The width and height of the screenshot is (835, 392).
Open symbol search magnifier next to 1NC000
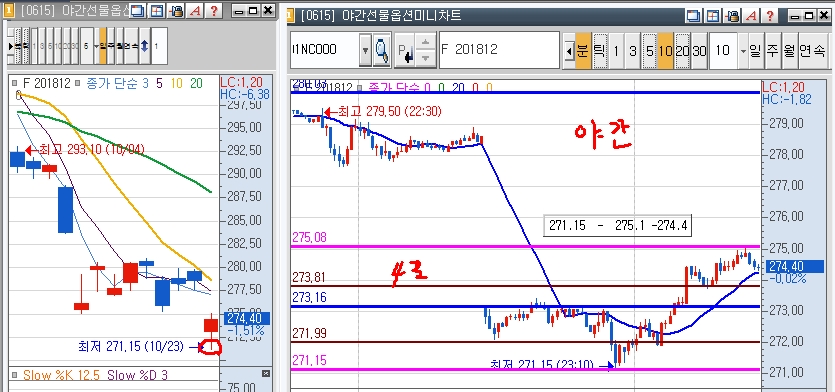click(x=381, y=51)
